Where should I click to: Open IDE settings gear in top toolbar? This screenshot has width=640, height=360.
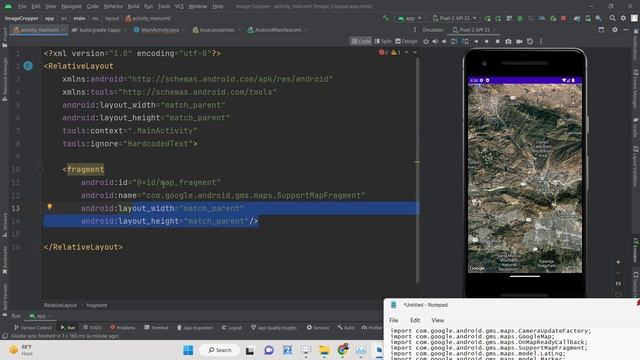coord(623,18)
